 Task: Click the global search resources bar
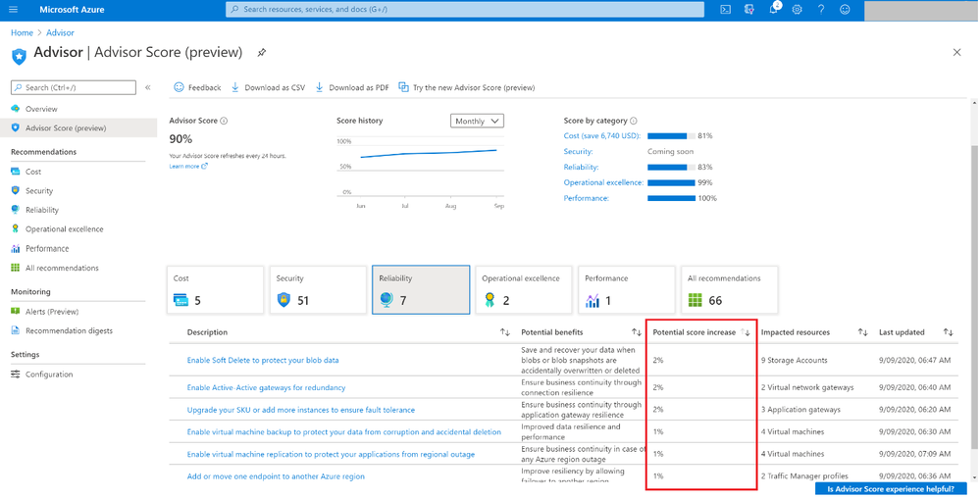tap(464, 10)
